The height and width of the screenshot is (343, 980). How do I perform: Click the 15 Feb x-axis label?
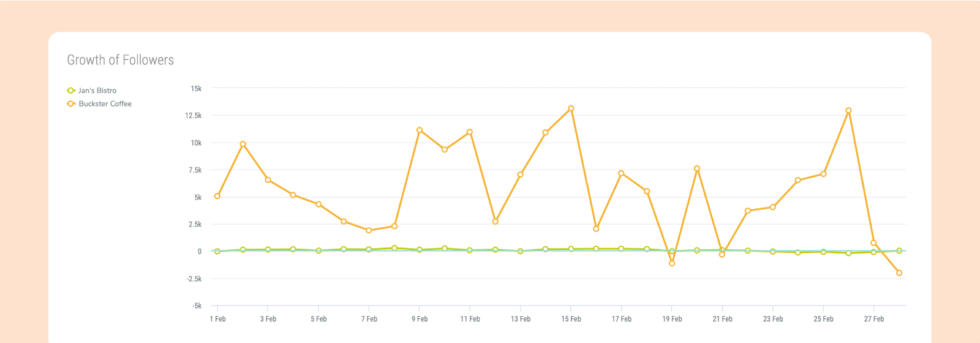(x=571, y=319)
